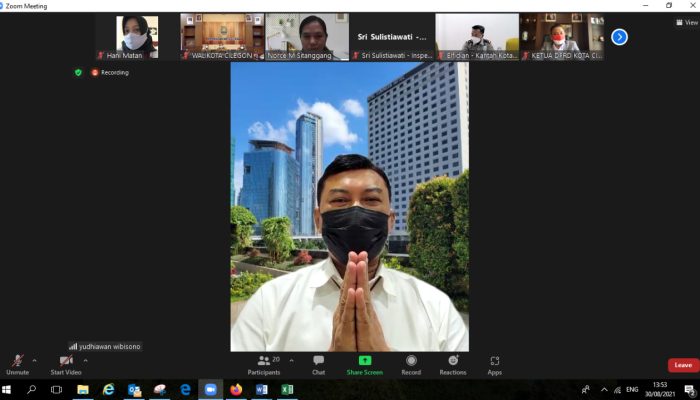Screen dimensions: 700x400
Task: Show next participants with blue arrow
Action: click(x=619, y=37)
